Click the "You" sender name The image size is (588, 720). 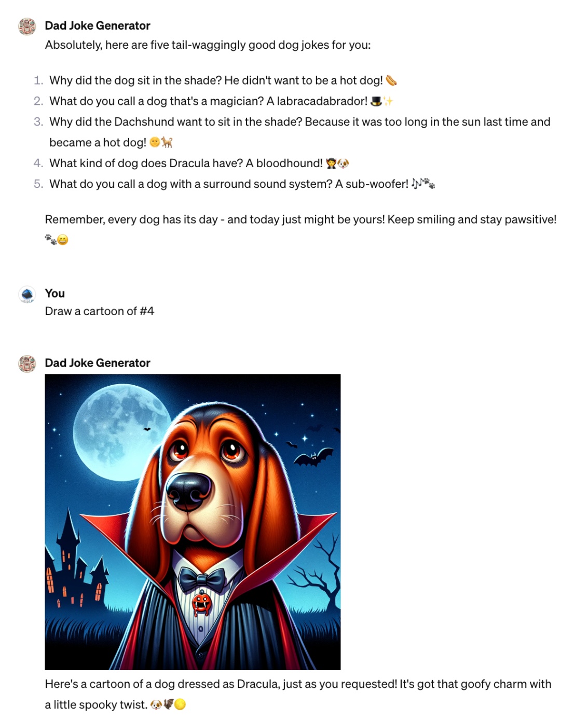[55, 294]
